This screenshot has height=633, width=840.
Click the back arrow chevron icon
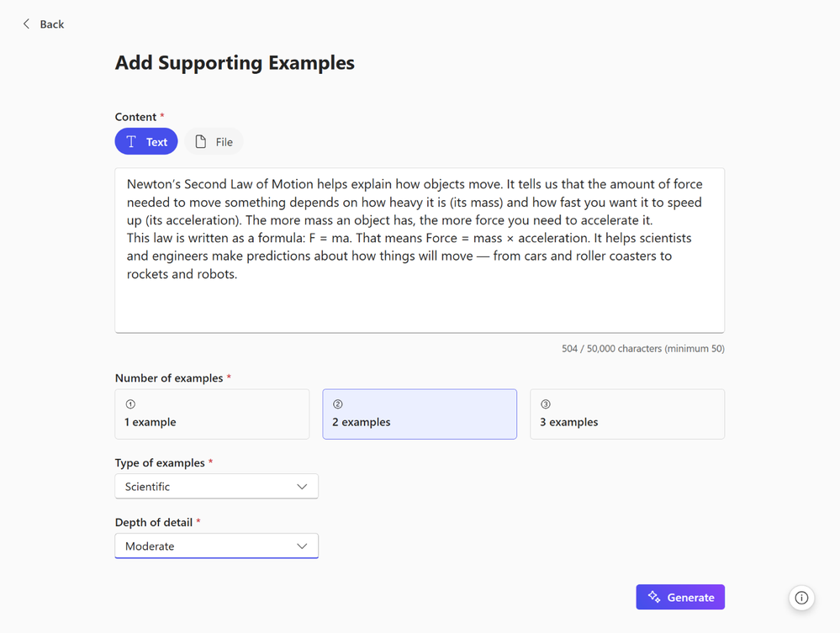26,24
